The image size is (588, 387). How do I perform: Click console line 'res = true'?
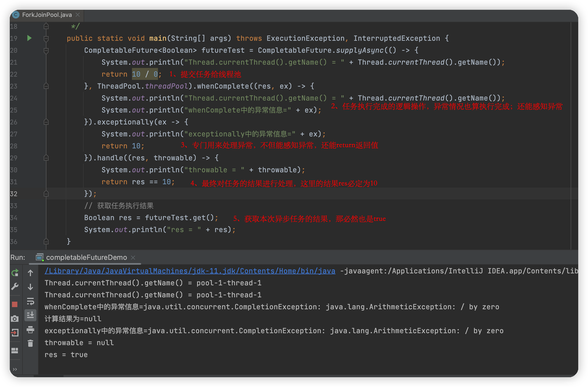click(66, 355)
